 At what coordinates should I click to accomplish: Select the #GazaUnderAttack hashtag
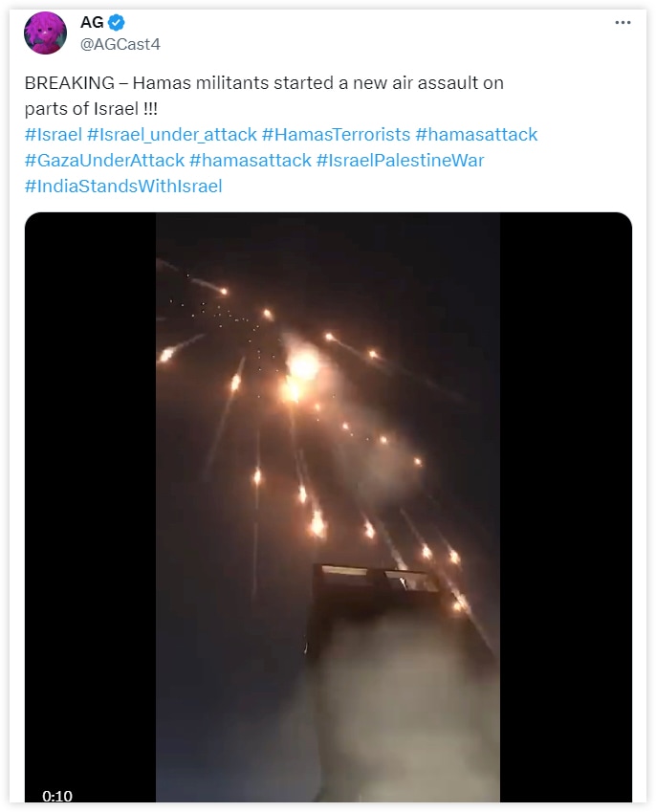coord(104,161)
